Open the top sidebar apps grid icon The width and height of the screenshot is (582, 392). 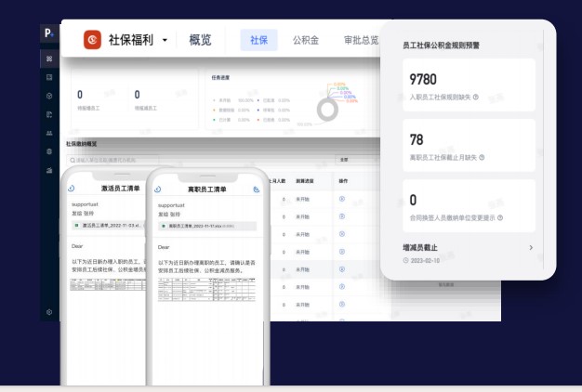coord(48,59)
